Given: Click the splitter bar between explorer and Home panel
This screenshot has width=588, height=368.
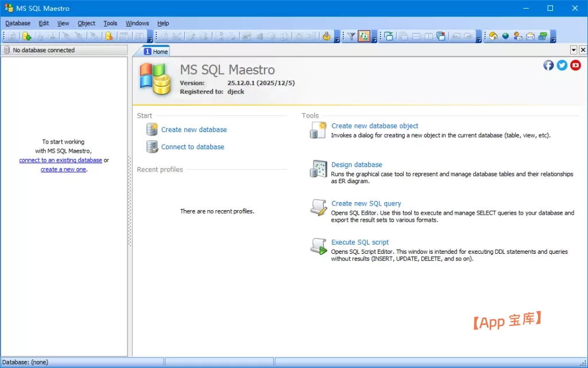Looking at the screenshot, I should [x=130, y=201].
